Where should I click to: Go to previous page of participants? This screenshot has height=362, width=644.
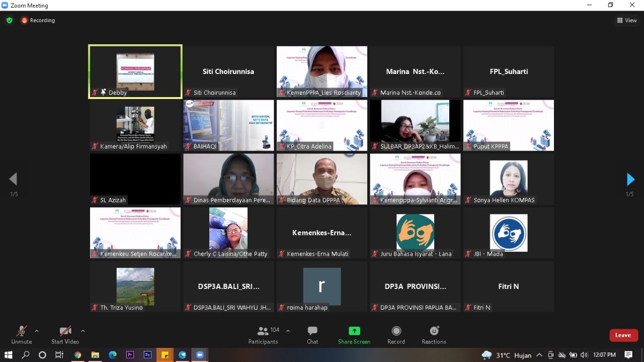(x=14, y=179)
